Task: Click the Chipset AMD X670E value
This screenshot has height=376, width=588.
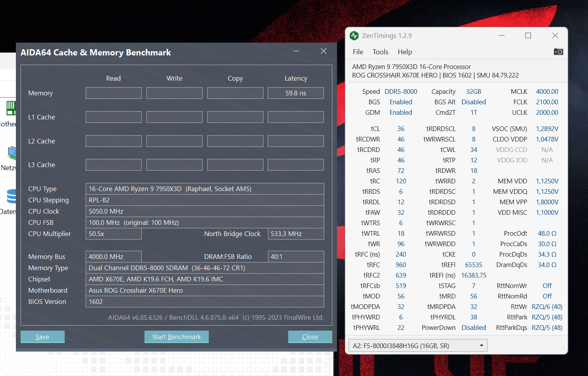Action: tap(205, 279)
